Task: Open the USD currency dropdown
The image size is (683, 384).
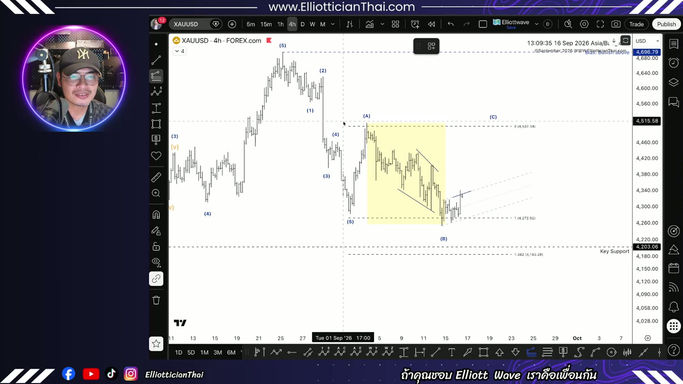Action: [x=647, y=41]
